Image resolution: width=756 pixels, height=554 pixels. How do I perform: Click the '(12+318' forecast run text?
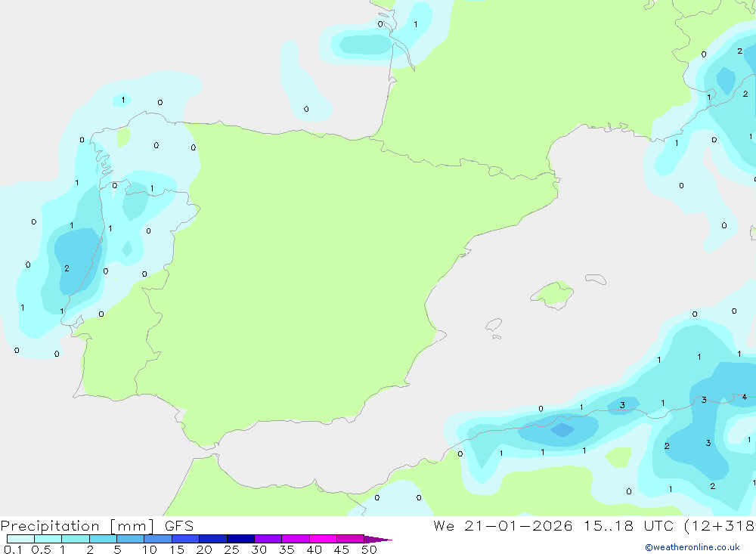720,525
